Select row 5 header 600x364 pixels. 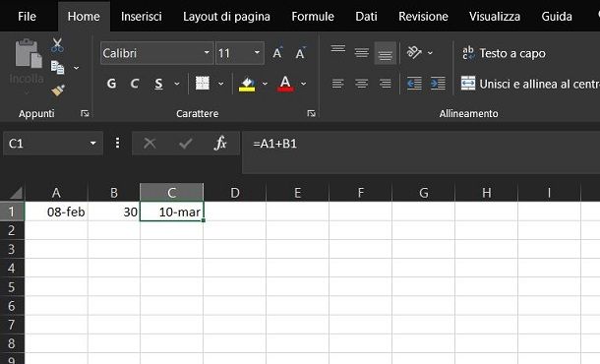point(12,286)
